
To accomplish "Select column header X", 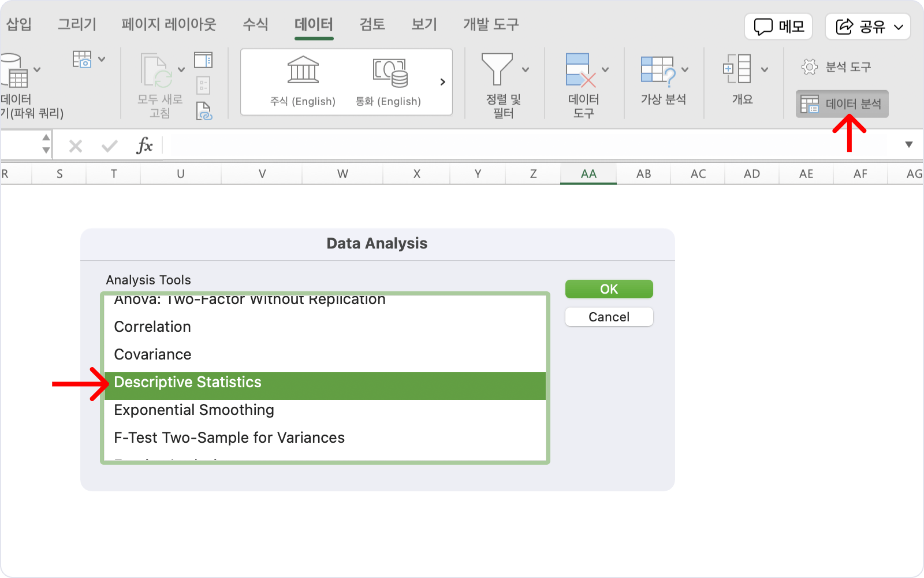I will point(416,174).
